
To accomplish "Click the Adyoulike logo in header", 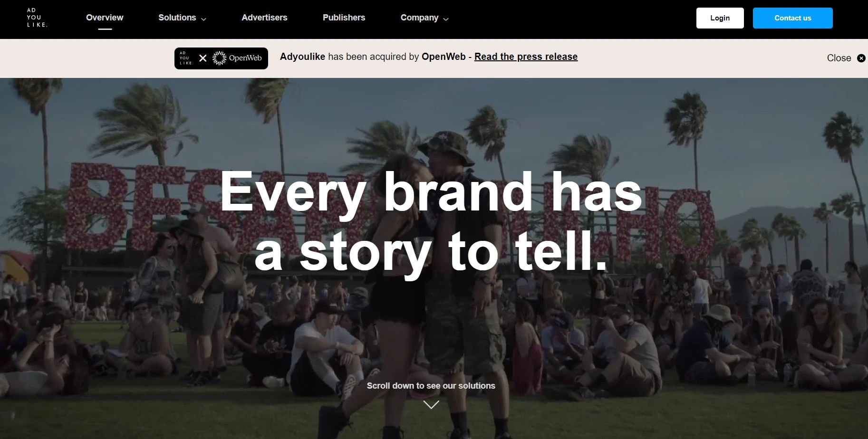I will (x=37, y=18).
